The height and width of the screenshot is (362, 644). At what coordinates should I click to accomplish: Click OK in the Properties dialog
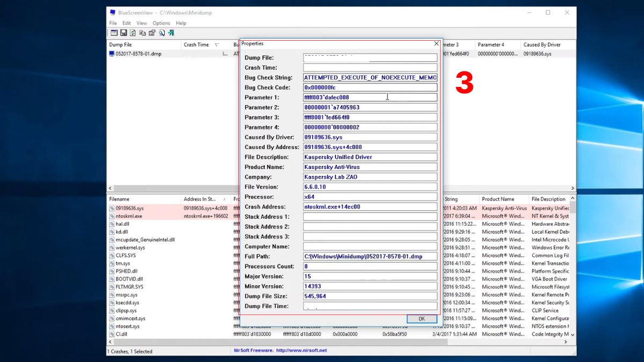coord(421,319)
